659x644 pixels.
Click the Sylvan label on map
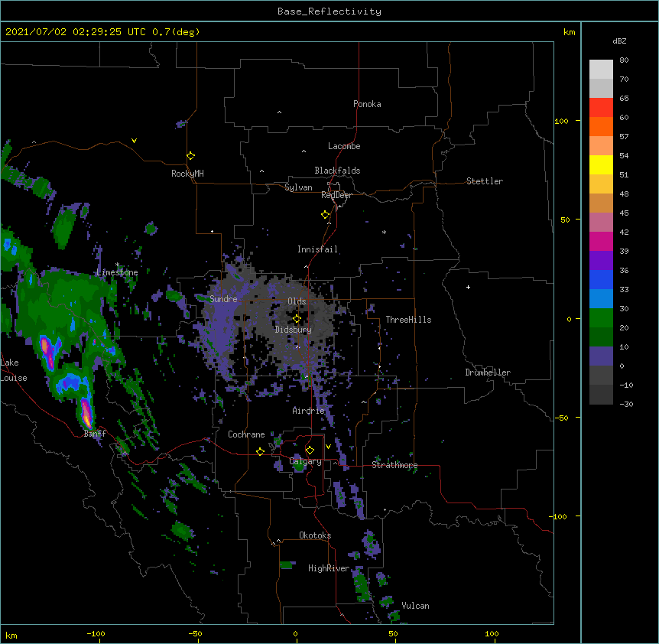[x=298, y=187]
